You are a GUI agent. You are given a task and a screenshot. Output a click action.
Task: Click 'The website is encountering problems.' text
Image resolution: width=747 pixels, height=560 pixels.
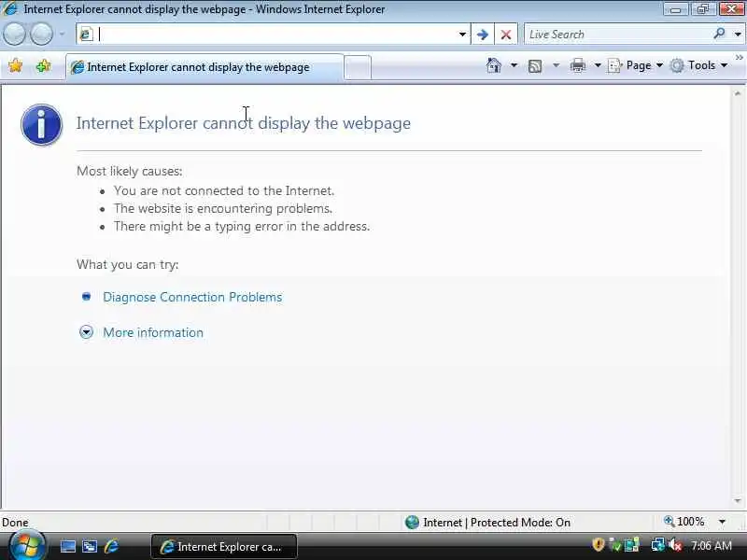[x=223, y=208]
